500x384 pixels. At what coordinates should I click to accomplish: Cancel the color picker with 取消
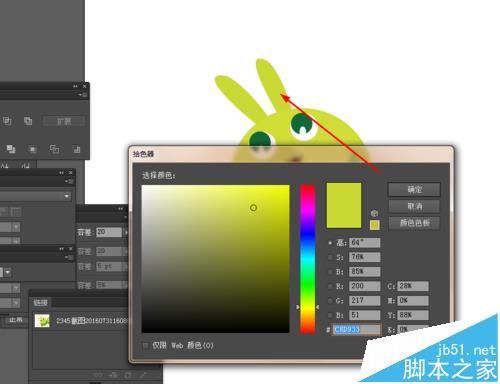click(414, 206)
